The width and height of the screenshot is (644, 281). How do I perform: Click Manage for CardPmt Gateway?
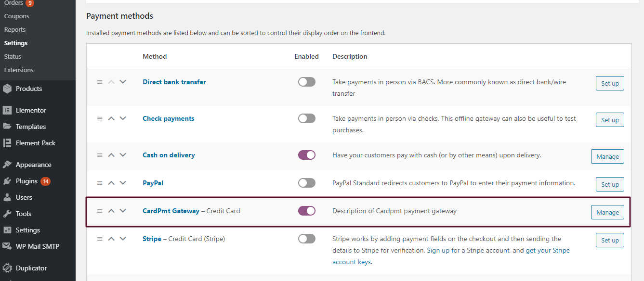coord(607,212)
